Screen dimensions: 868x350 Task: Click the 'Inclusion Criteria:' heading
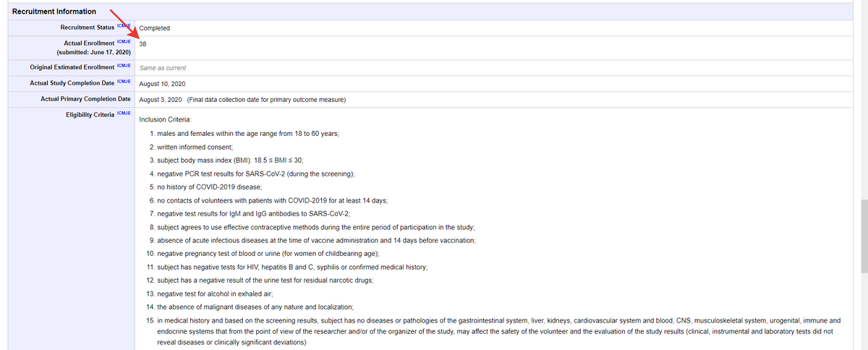point(164,119)
